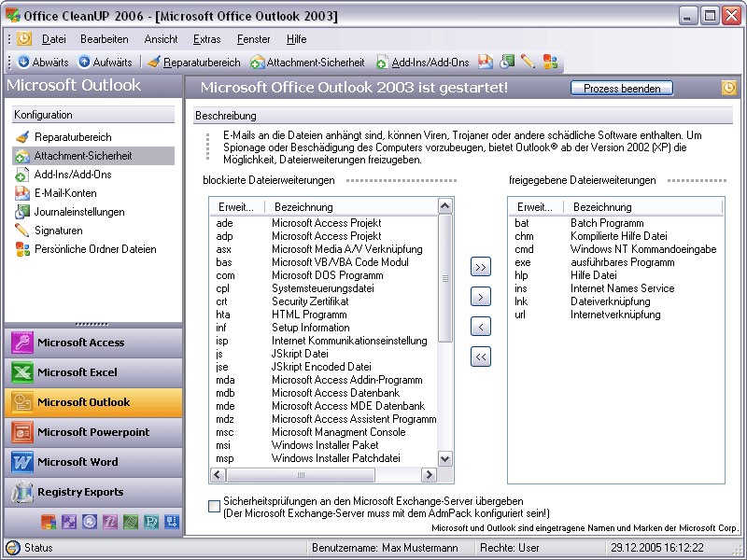The height and width of the screenshot is (560, 747).
Task: Open Reparaturbereich from the toolbar
Action: click(x=194, y=62)
